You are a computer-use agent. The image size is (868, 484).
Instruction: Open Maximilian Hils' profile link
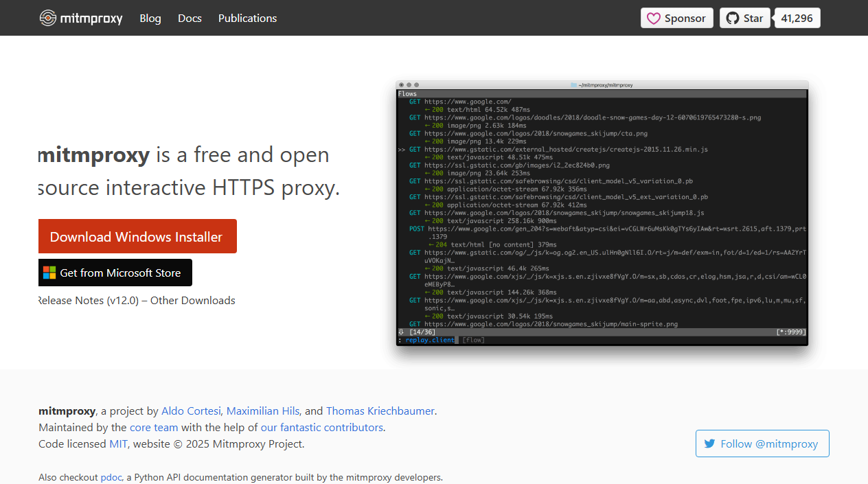click(x=263, y=411)
